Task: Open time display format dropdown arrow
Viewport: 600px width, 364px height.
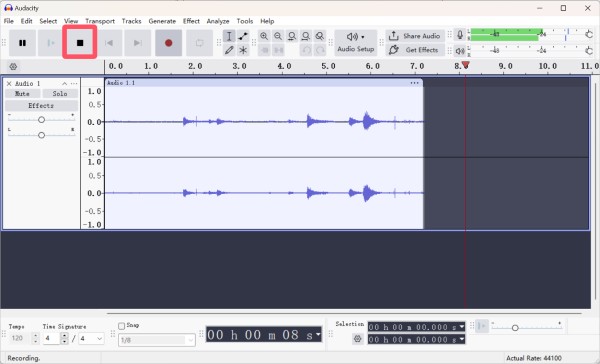Action: [318, 335]
